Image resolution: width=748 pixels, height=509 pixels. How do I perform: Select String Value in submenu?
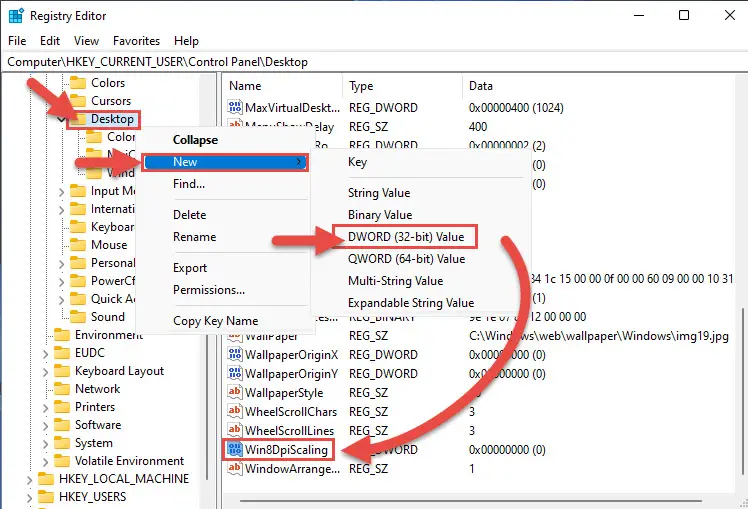[x=379, y=193]
